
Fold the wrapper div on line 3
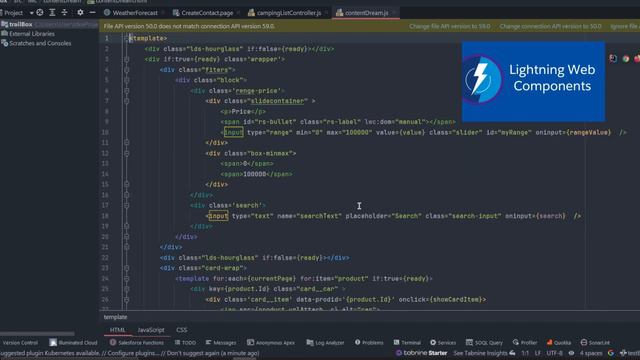click(127, 60)
